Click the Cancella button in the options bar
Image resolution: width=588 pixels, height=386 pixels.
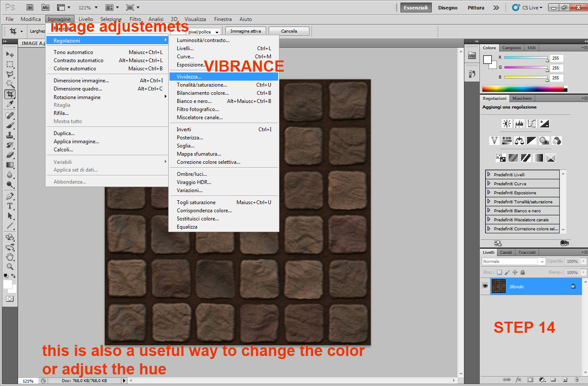288,30
